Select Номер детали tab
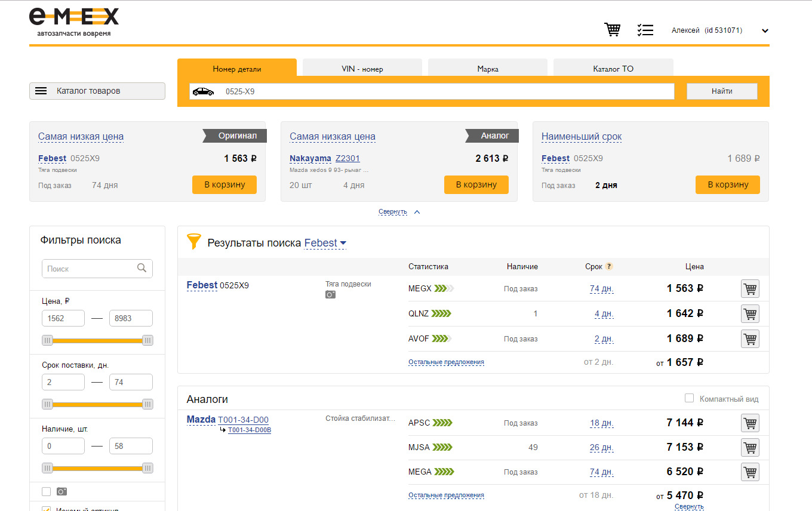Viewport: 812px width, 511px height. (237, 69)
